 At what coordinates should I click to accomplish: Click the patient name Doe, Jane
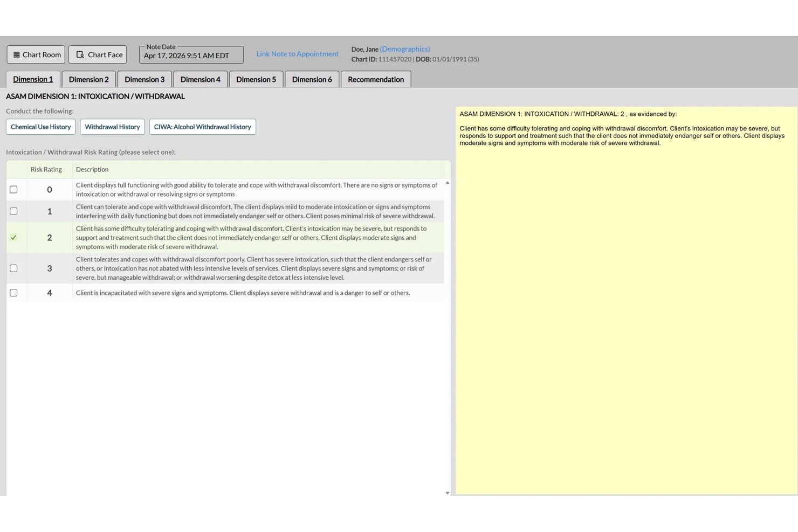[x=365, y=49]
